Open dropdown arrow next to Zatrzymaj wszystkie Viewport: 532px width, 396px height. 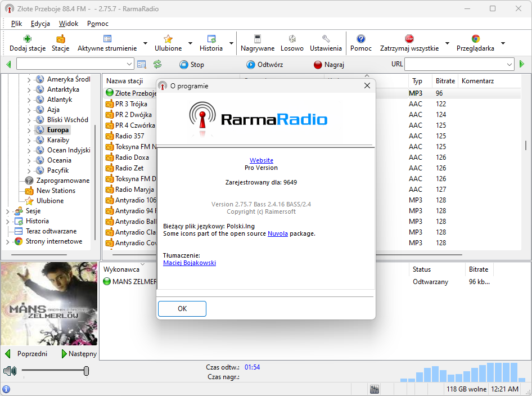point(447,43)
